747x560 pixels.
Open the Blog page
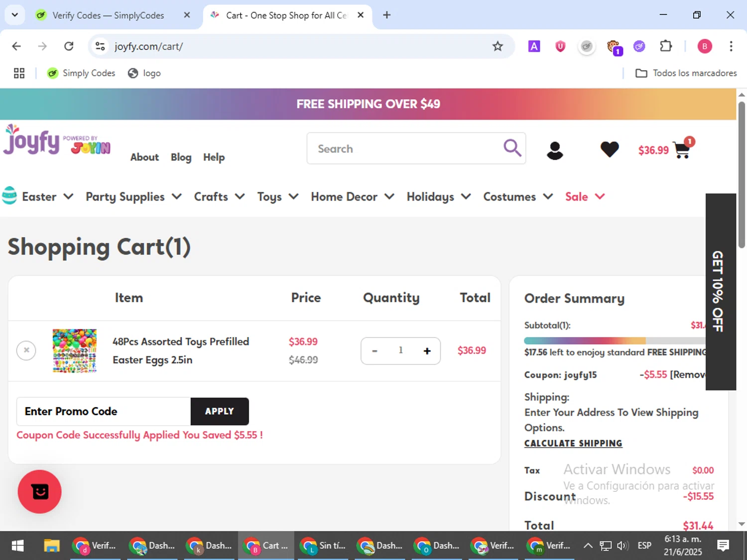(181, 157)
